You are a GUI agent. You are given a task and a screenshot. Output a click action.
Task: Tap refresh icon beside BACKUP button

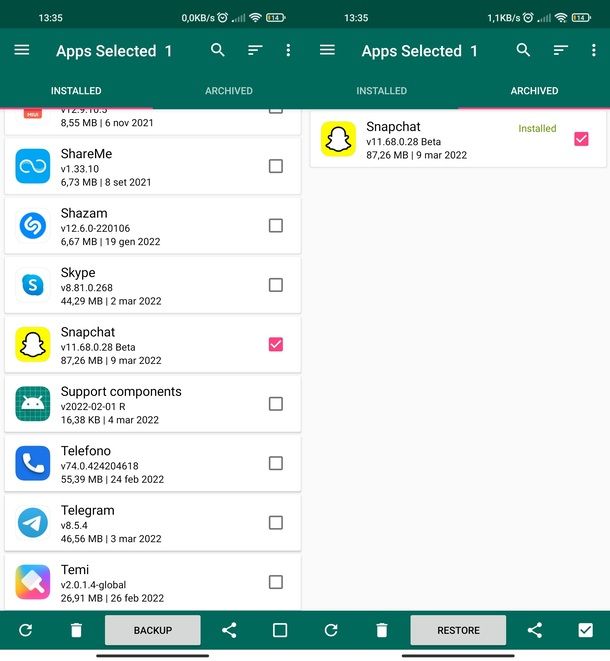(26, 630)
